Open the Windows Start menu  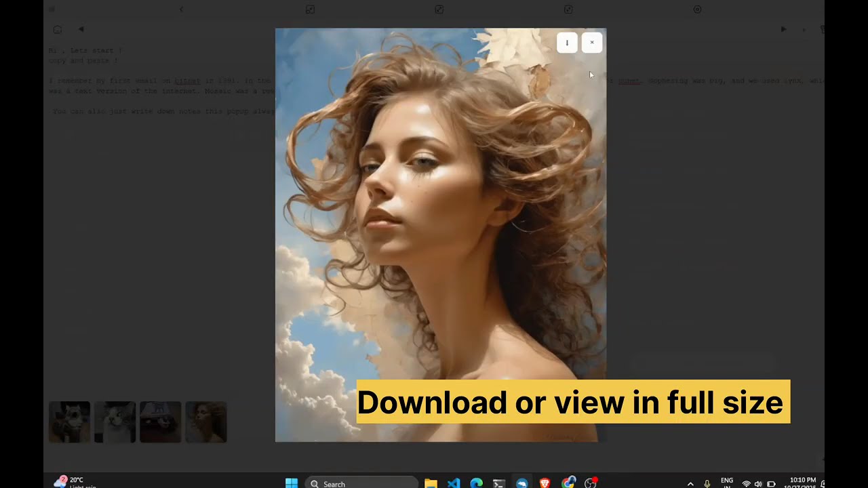coord(292,483)
